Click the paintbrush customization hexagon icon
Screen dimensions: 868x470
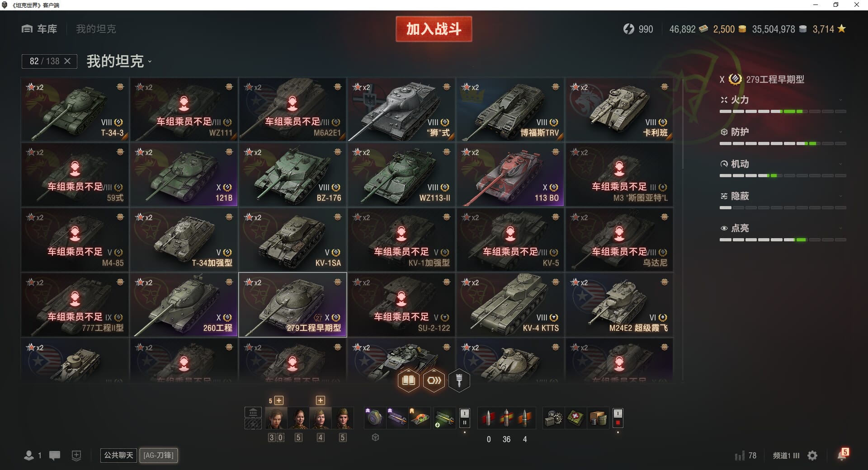[459, 381]
